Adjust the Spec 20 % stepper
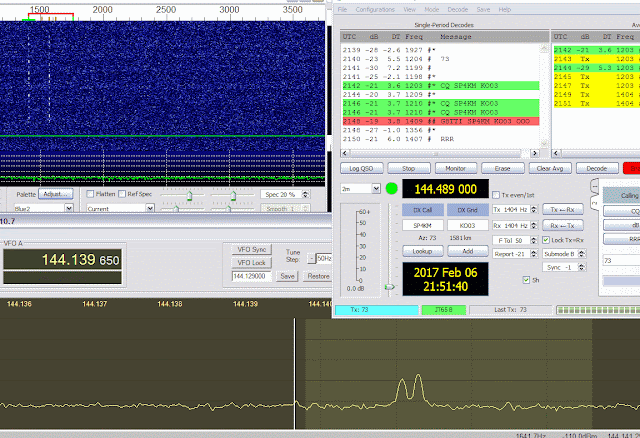 [x=306, y=194]
